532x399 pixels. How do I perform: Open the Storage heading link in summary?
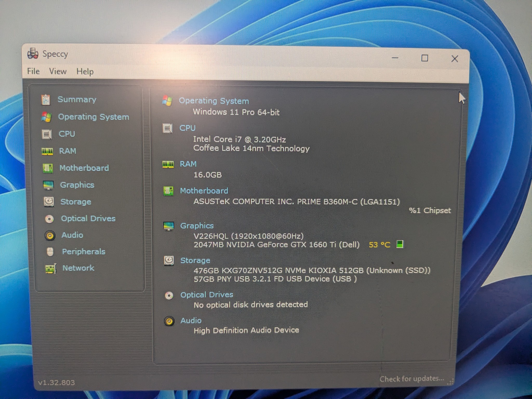(x=195, y=261)
